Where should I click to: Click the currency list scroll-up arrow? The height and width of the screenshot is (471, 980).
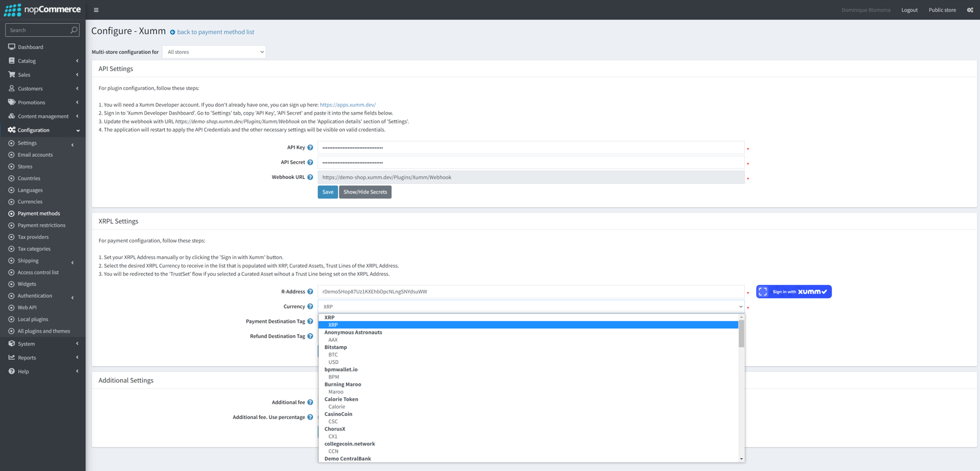point(741,317)
